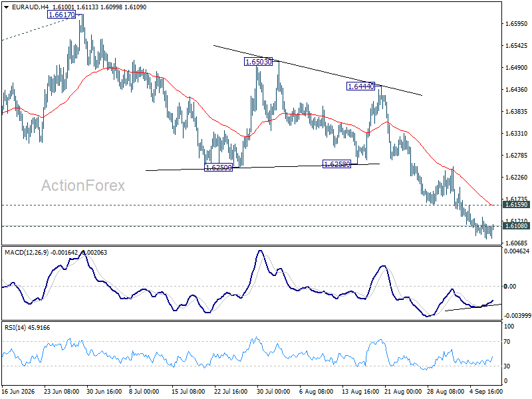Click the EURAUD,H4 dropdown triangle
Image resolution: width=532 pixels, height=399 pixels.
[7, 7]
